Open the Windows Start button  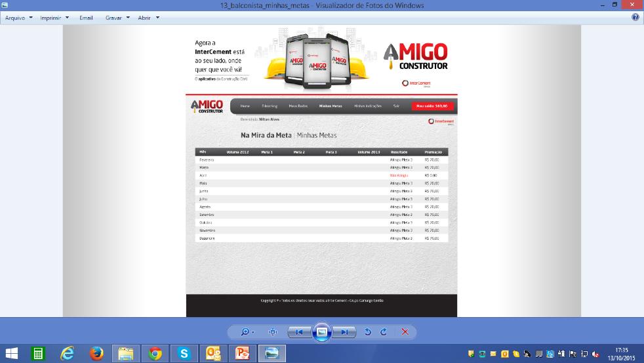[x=12, y=354]
